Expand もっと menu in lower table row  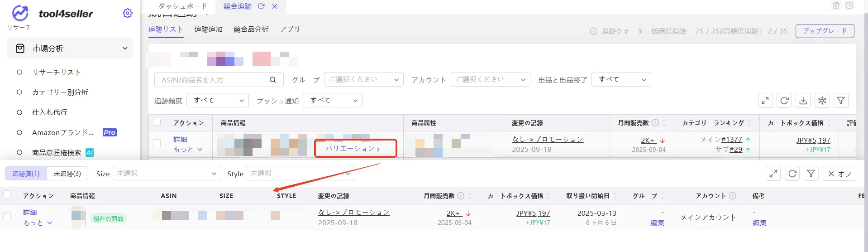point(38,223)
